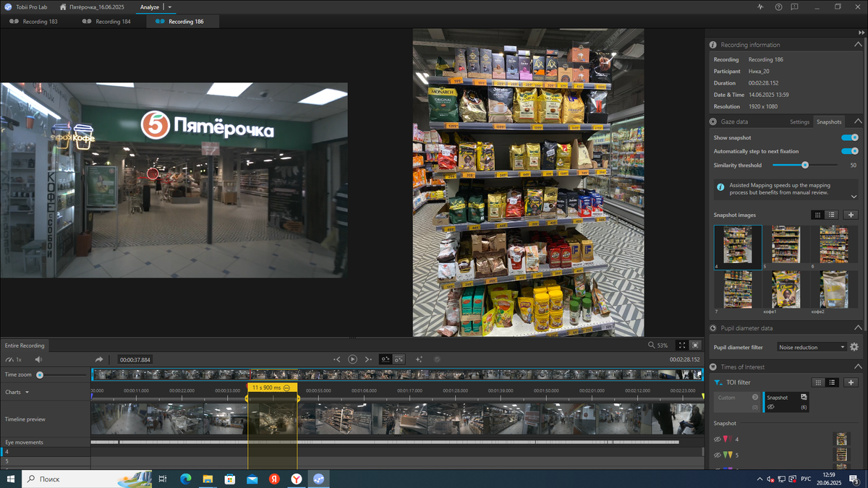Screen dimensions: 868x488
Task: Step to the previous fixation
Action: pyautogui.click(x=337, y=359)
